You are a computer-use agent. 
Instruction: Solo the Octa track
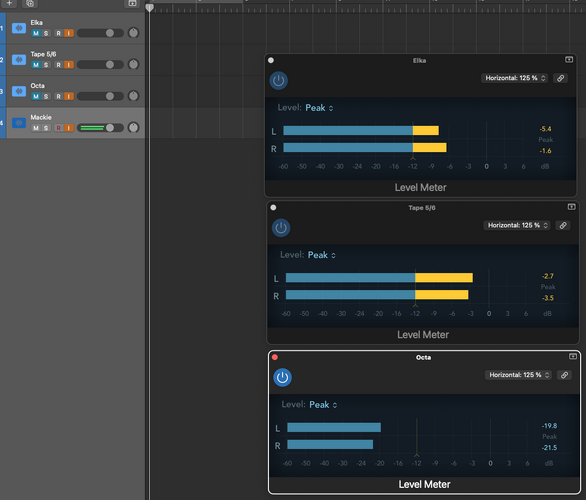(46, 96)
